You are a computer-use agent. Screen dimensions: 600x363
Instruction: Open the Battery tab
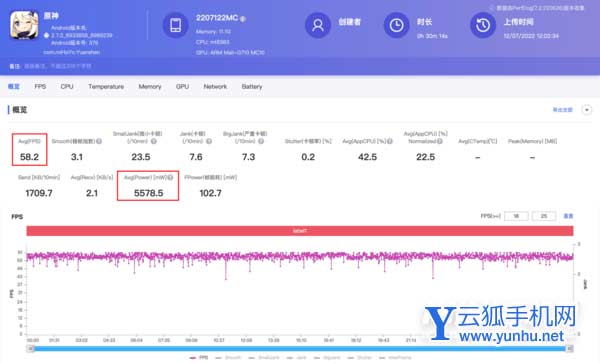252,86
